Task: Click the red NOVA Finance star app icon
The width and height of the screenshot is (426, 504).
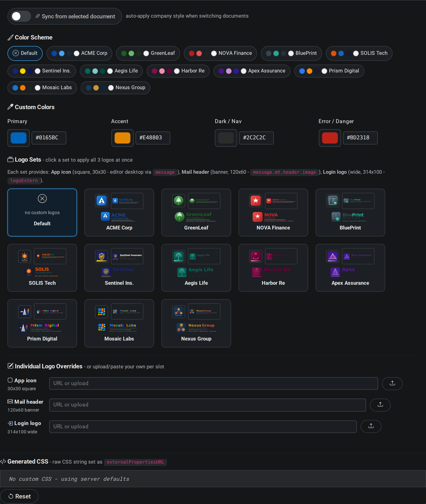Action: click(256, 201)
